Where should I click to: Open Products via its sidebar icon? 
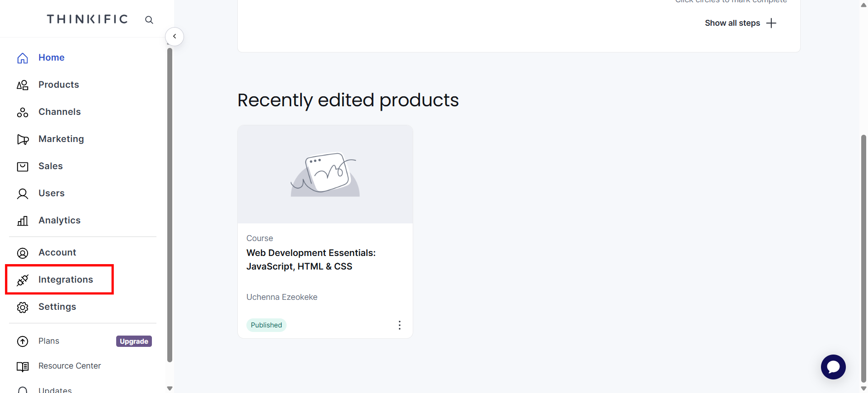tap(23, 85)
